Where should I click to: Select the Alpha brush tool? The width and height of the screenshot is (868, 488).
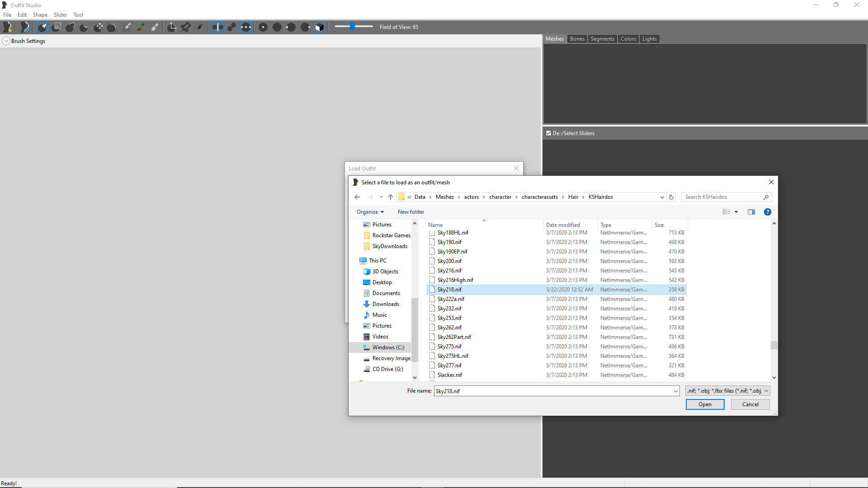tap(155, 27)
